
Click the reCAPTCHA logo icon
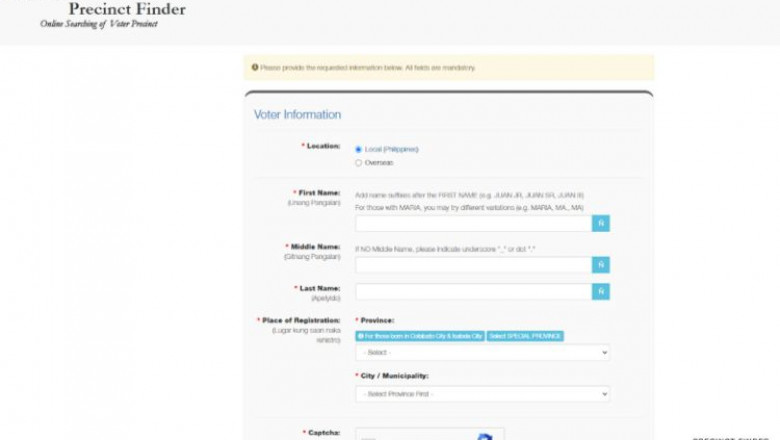[x=484, y=437]
